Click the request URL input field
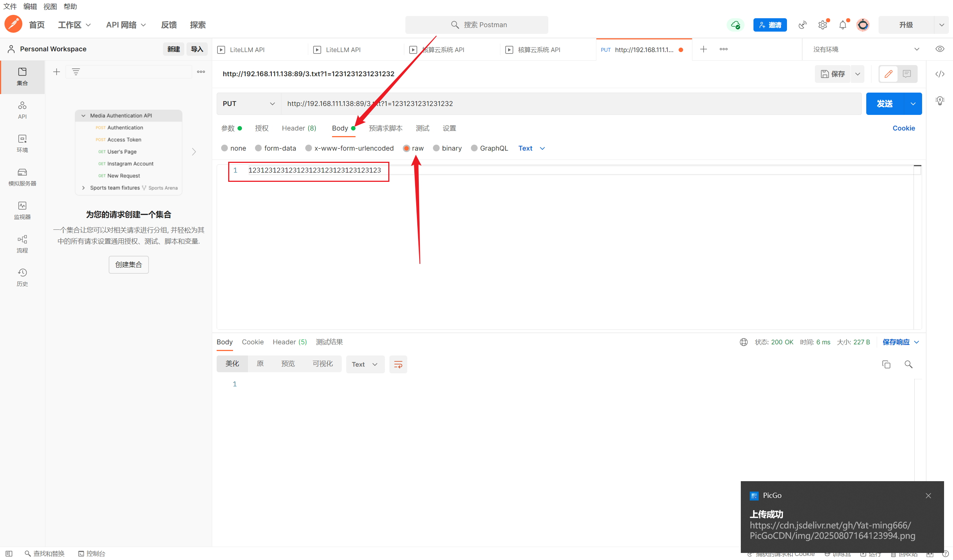Viewport: 953px width, 560px height. (x=567, y=103)
